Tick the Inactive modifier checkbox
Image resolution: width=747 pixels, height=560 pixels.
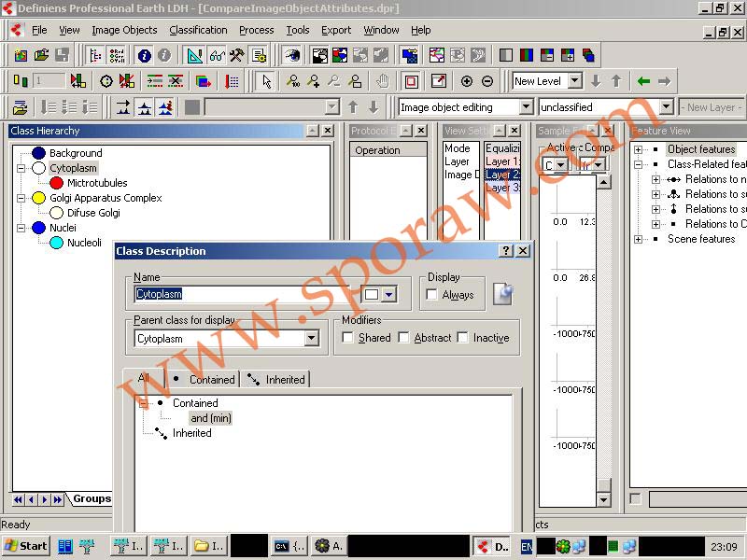(463, 338)
